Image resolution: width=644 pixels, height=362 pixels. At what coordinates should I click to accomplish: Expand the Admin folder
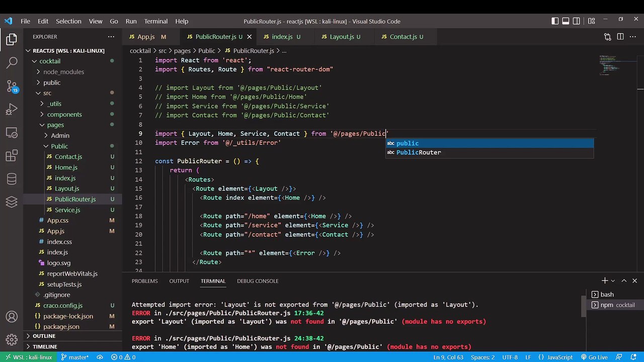pos(60,135)
